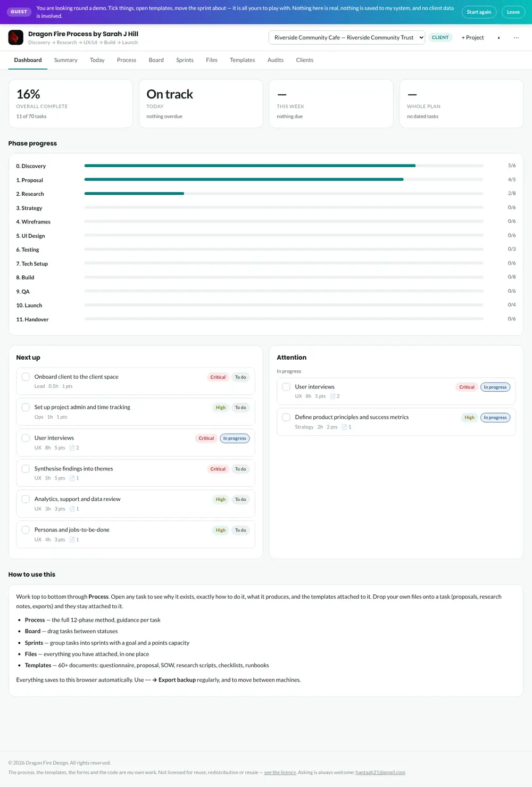
Task: Tick Set up project admin and time tracking
Action: (26, 407)
